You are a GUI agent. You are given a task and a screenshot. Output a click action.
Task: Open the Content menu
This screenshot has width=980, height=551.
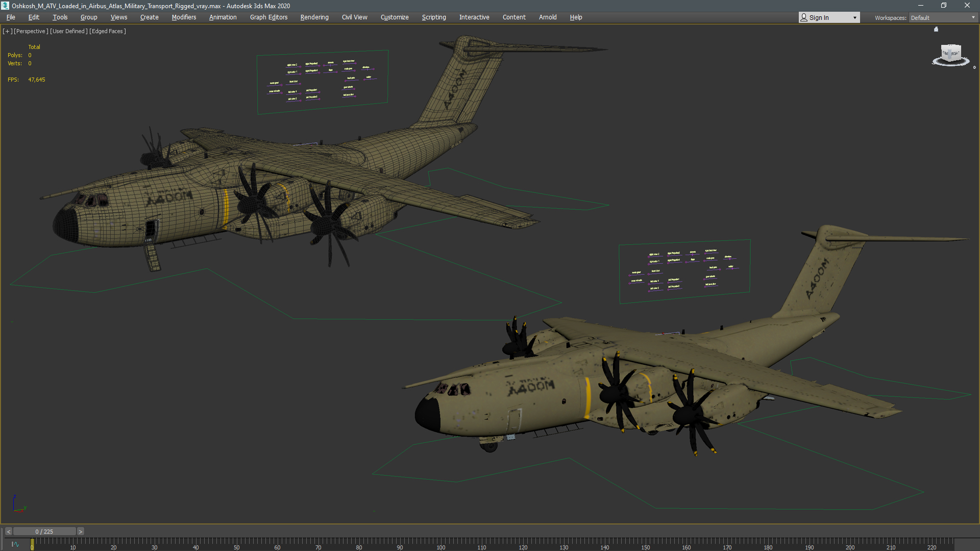coord(514,17)
